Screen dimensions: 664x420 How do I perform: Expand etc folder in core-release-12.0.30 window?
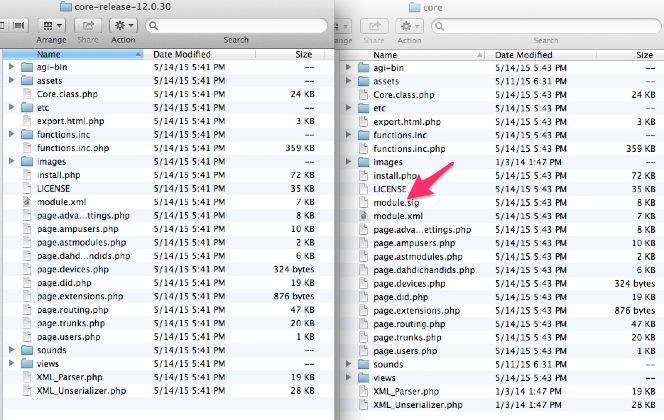[x=11, y=107]
